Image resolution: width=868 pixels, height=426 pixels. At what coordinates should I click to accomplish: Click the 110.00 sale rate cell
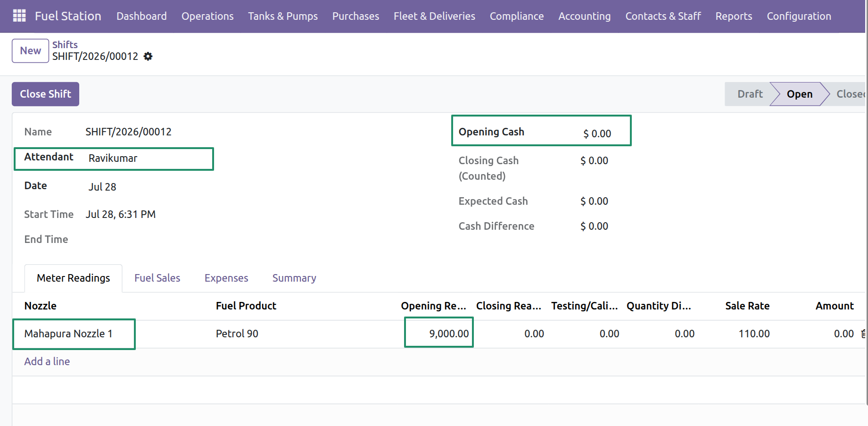754,334
